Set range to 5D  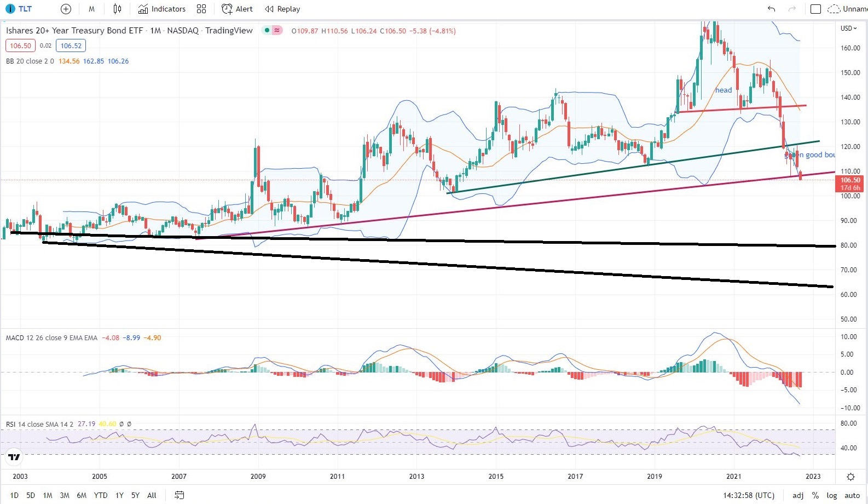pyautogui.click(x=31, y=495)
